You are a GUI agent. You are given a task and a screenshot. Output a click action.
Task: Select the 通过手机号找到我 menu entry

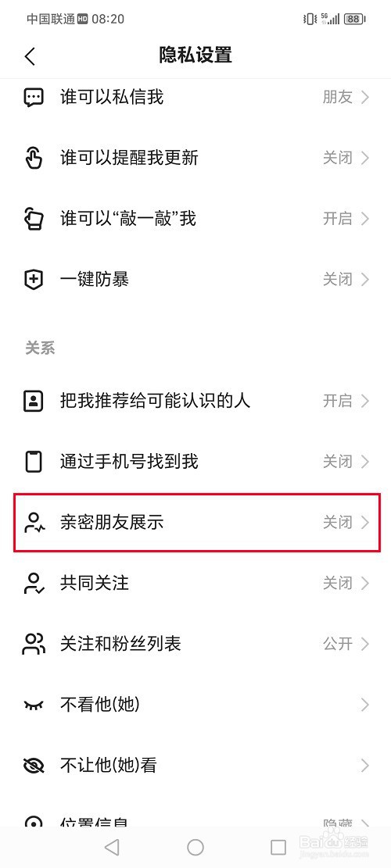[x=195, y=462]
